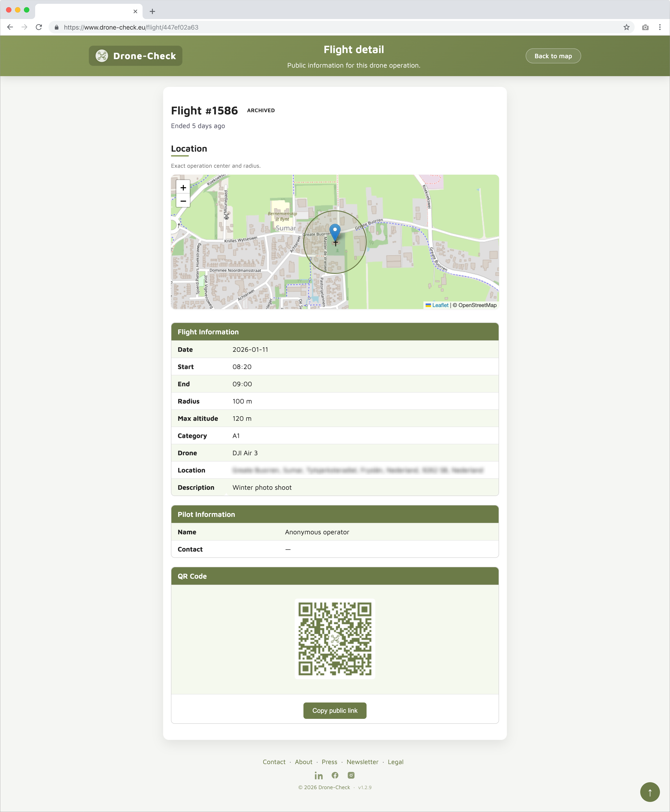Viewport: 670px width, 812px height.
Task: Open the LinkedIn footer icon
Action: pos(318,775)
